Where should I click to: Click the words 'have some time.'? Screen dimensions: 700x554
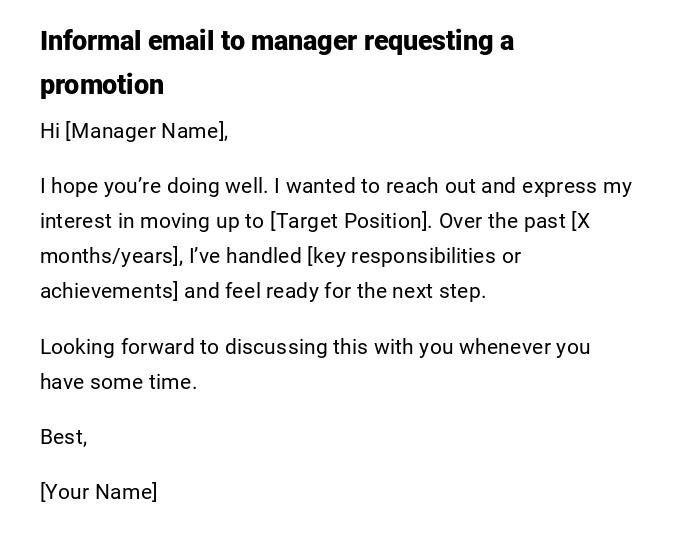[x=118, y=382]
